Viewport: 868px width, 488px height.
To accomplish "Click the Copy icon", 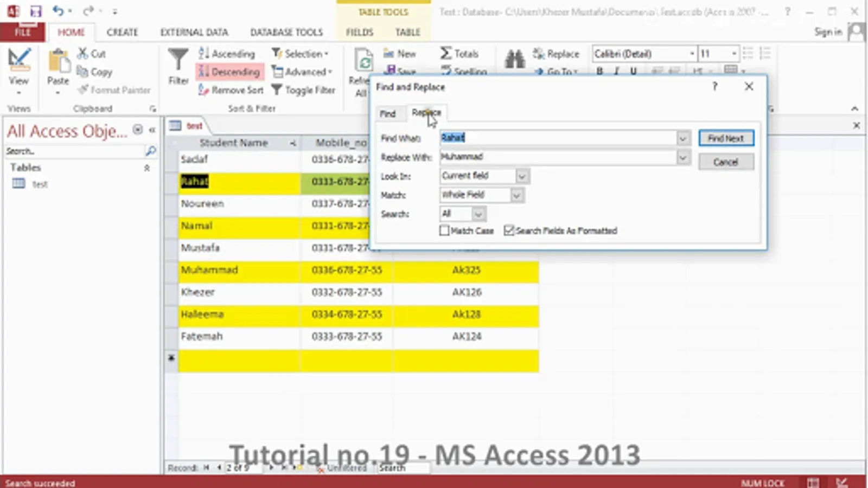I will [x=94, y=72].
